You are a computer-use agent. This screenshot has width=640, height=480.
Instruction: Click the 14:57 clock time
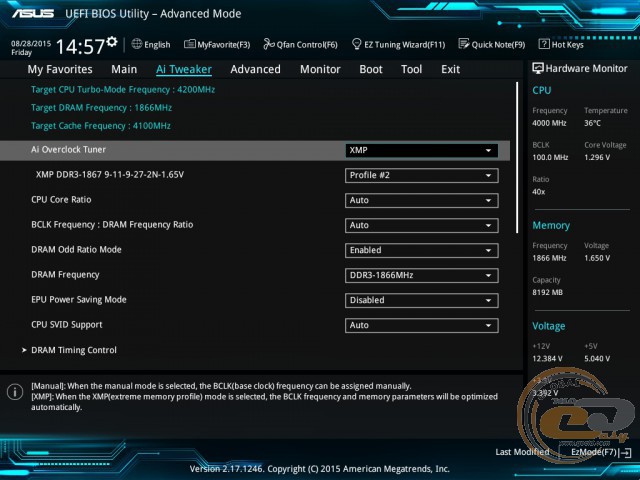(x=80, y=47)
